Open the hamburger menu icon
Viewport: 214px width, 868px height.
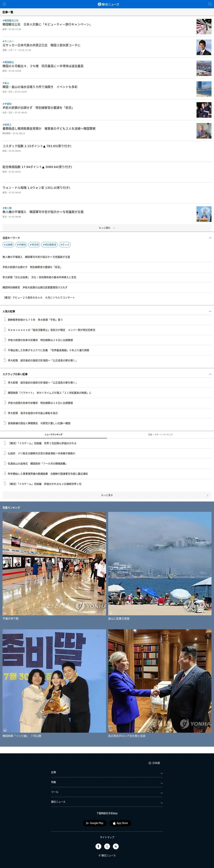coord(4,4)
